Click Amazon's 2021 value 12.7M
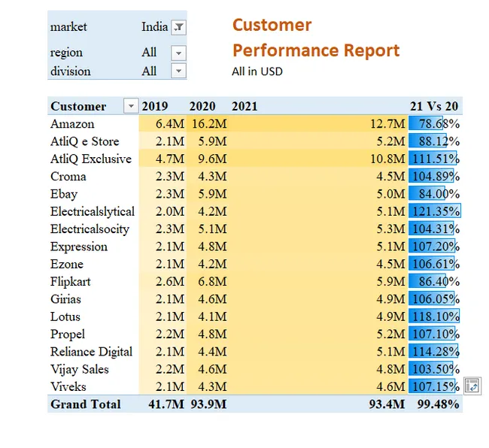The image size is (489, 448). tap(387, 124)
